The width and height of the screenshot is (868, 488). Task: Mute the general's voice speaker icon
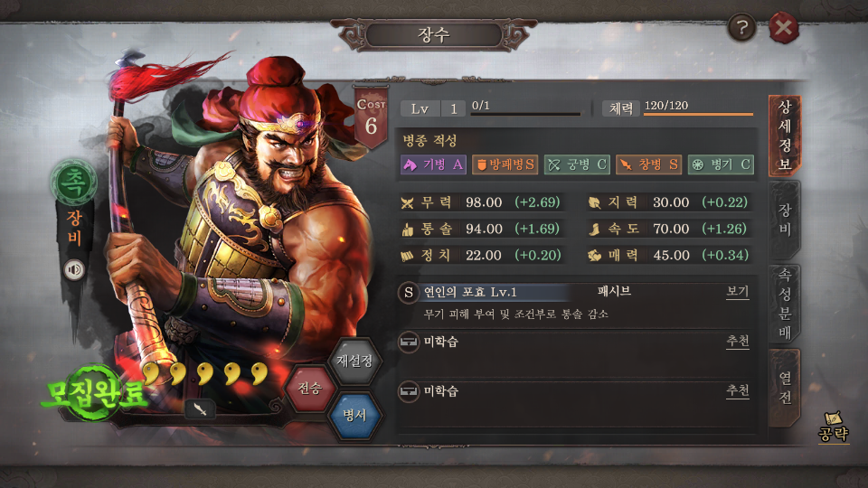(x=74, y=269)
